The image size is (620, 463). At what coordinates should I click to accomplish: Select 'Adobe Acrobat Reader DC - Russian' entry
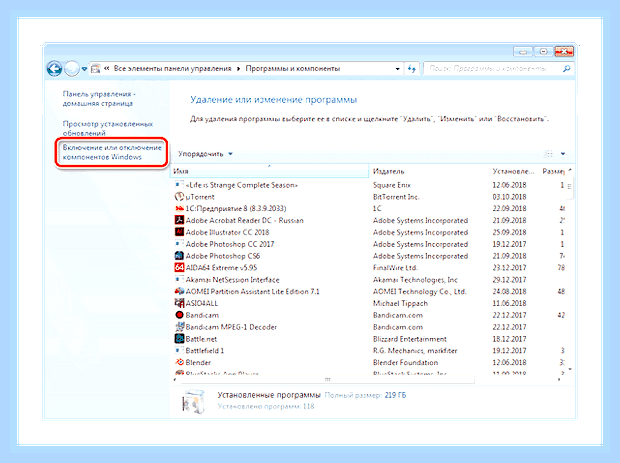click(244, 220)
